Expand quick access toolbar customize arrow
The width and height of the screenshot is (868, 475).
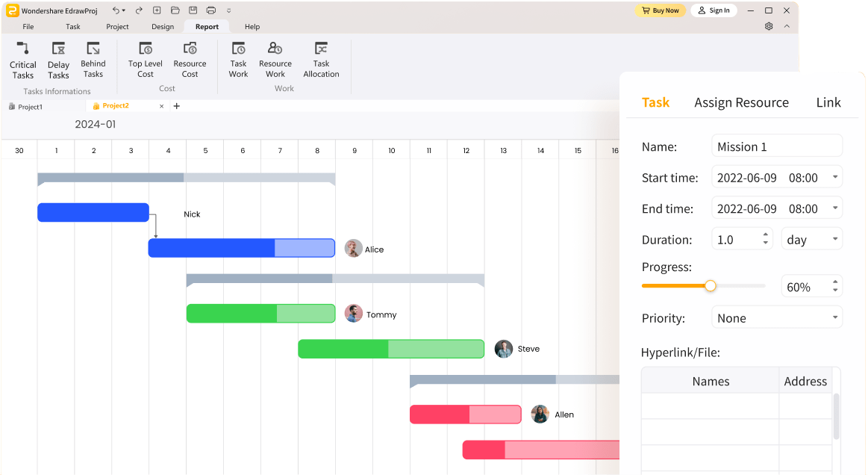pyautogui.click(x=228, y=10)
